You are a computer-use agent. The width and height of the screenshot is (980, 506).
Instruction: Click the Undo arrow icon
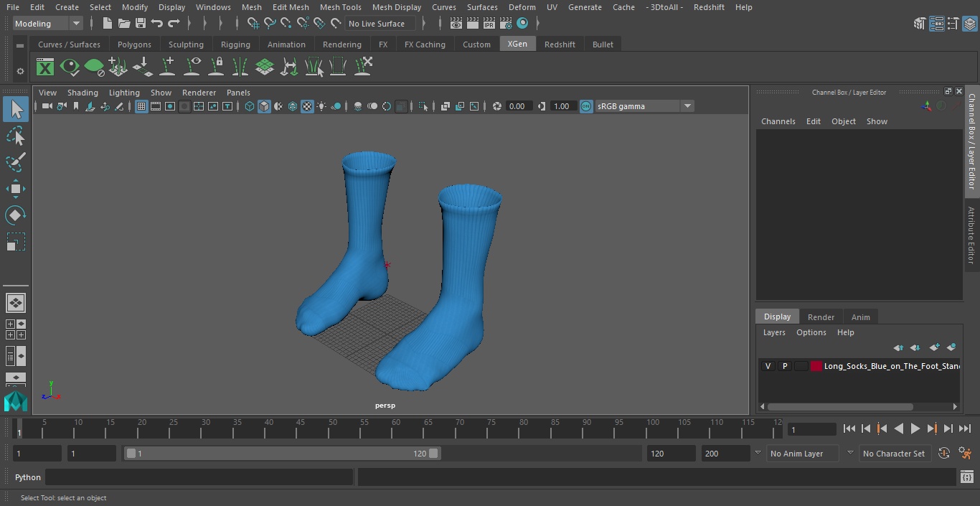tap(157, 24)
